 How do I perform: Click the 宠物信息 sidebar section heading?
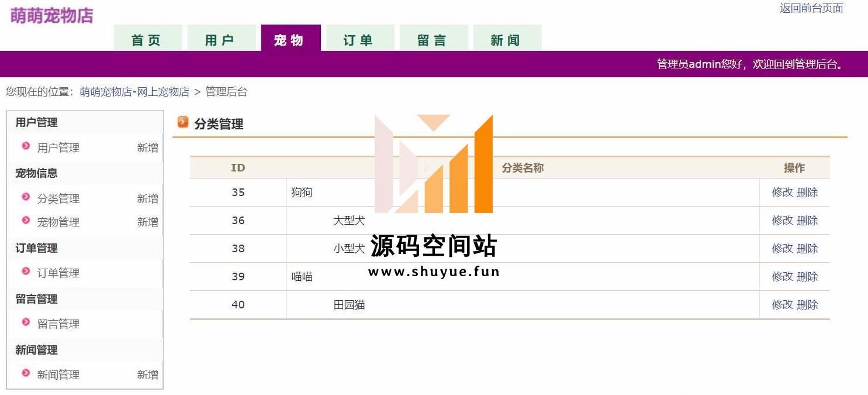pos(36,173)
